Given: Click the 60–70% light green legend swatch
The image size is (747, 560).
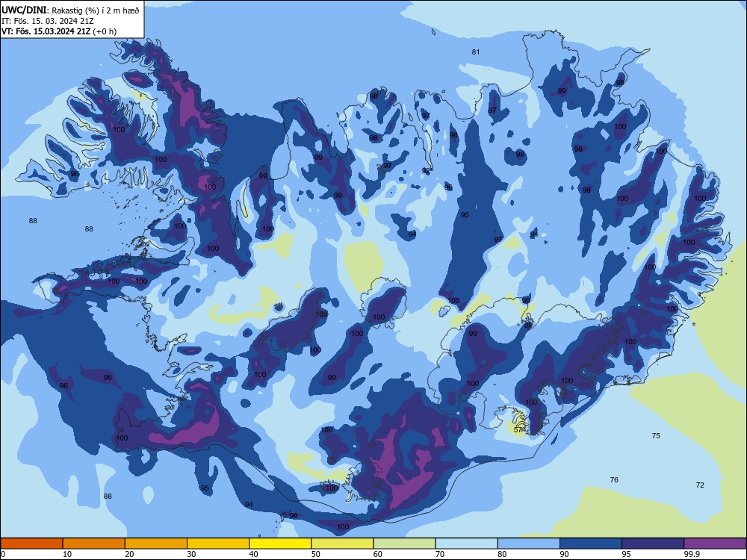Looking at the screenshot, I should (x=404, y=544).
